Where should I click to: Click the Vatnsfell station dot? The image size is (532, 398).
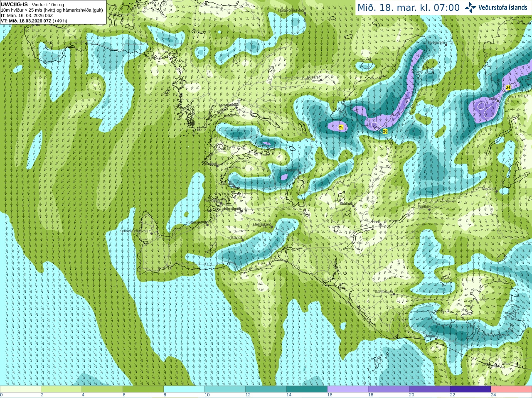(x=497, y=192)
